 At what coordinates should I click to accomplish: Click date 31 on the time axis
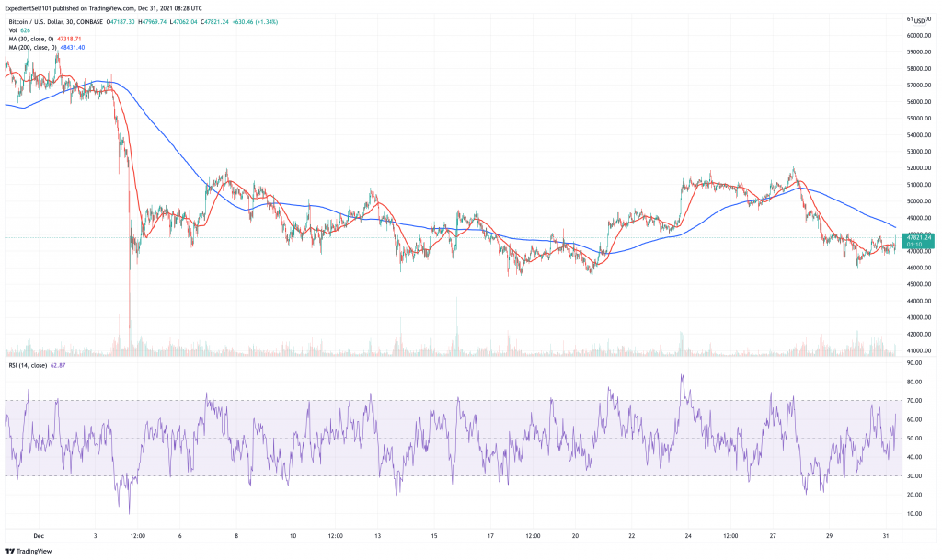[x=886, y=536]
